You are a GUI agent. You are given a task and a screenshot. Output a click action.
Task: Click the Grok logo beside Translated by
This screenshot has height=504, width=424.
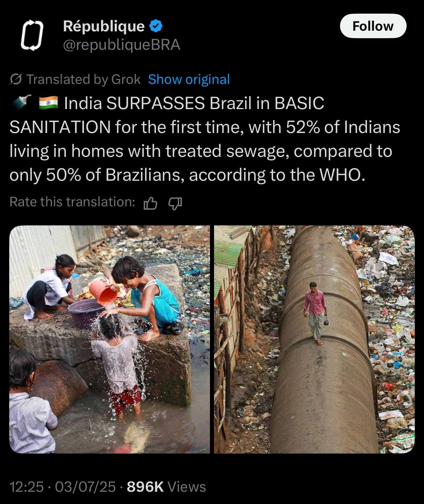(x=16, y=79)
